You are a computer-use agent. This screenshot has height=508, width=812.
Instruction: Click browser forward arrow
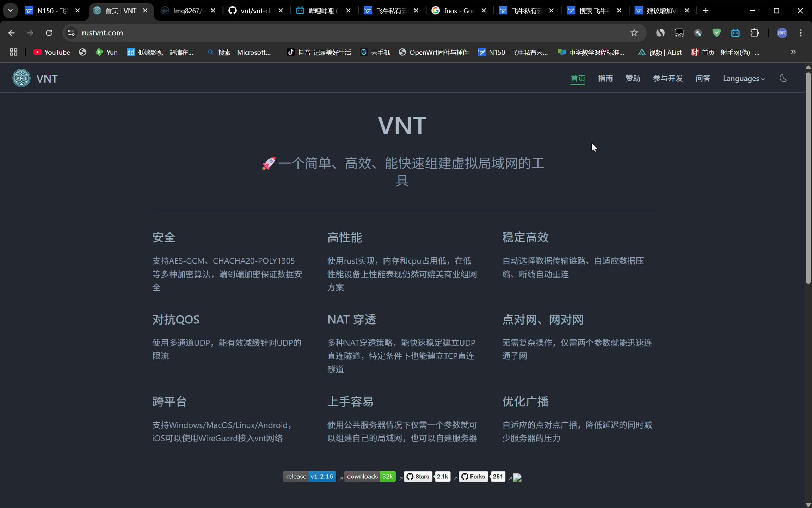[30, 33]
